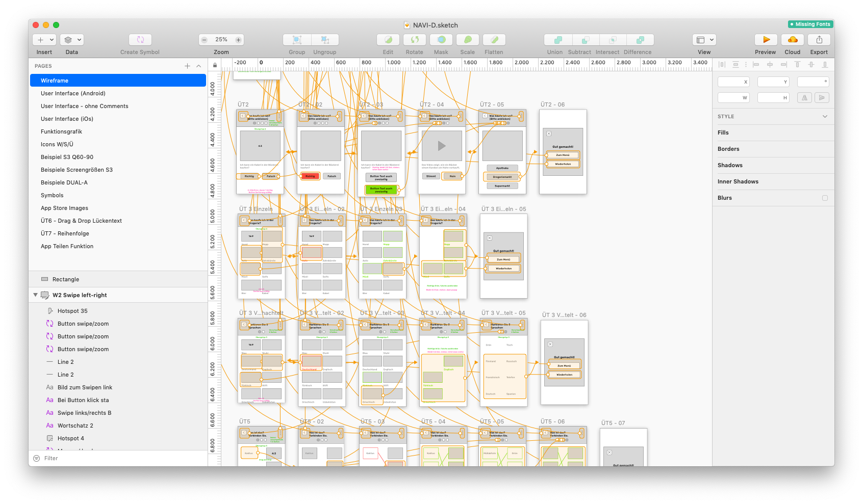Apply the Subtract boolean operation
Image resolution: width=863 pixels, height=504 pixels.
(x=586, y=40)
